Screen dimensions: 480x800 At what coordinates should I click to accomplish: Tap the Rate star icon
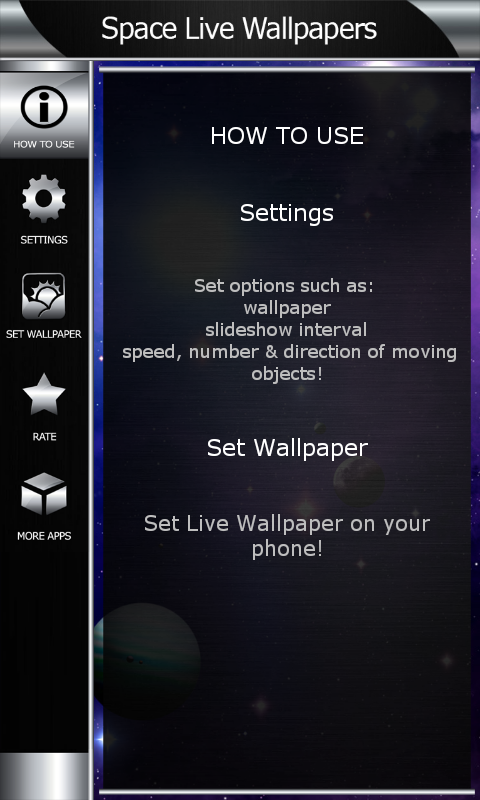point(44,394)
